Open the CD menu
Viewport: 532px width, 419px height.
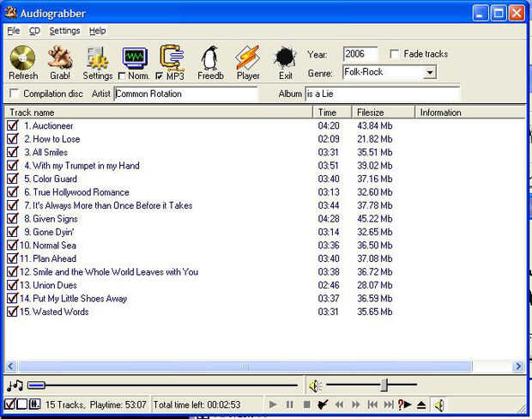34,31
